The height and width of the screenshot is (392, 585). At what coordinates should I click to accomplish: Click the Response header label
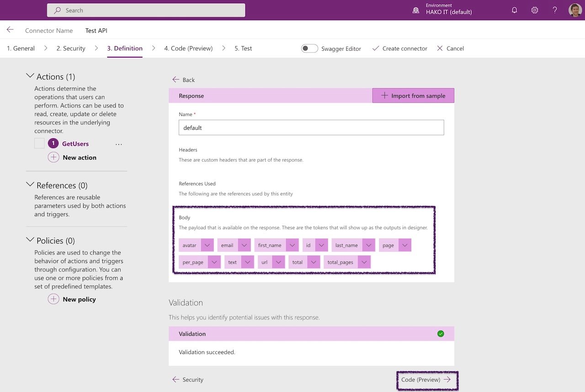191,96
